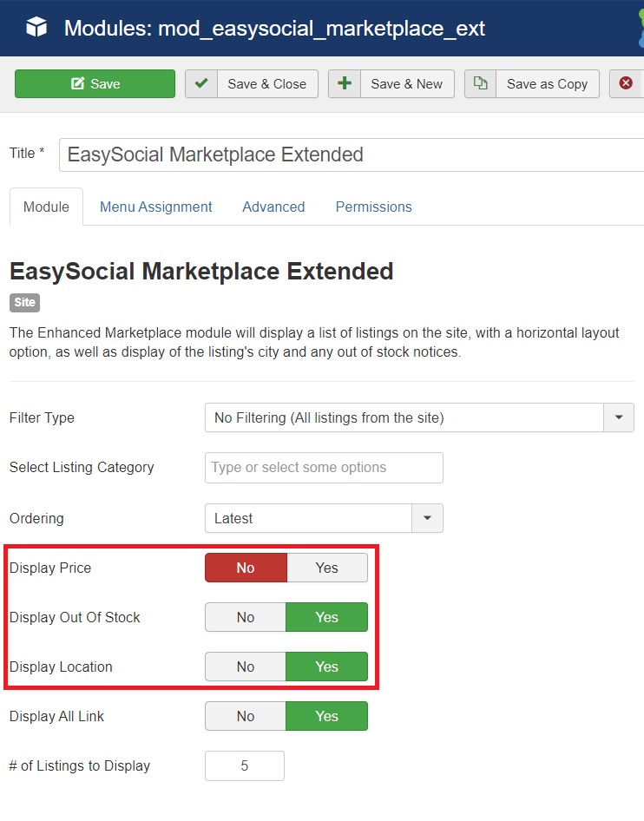Click the Joomla cube modules icon

(36, 28)
